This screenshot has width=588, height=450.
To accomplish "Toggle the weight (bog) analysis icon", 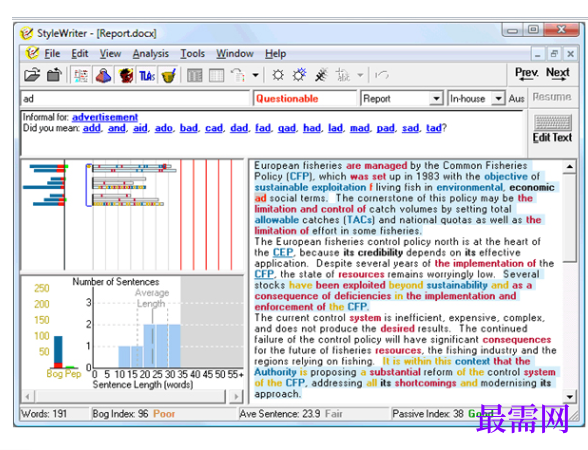I will [104, 75].
